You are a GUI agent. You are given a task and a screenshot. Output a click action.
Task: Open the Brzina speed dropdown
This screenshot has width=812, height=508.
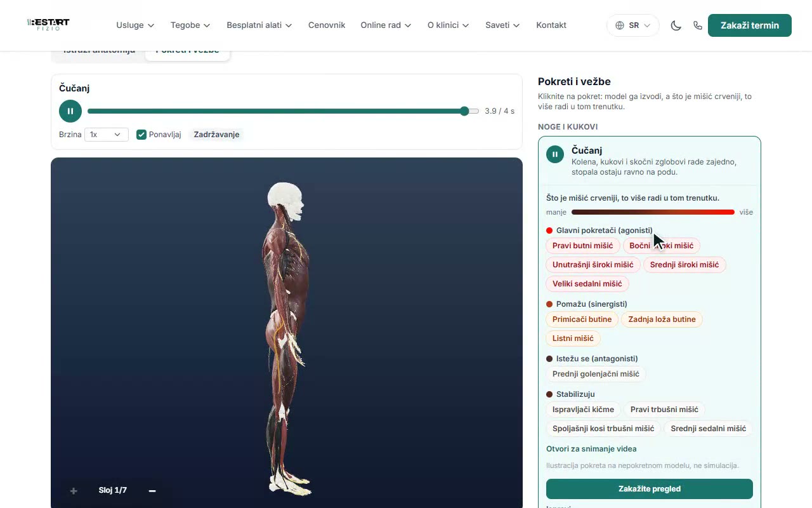tap(107, 135)
